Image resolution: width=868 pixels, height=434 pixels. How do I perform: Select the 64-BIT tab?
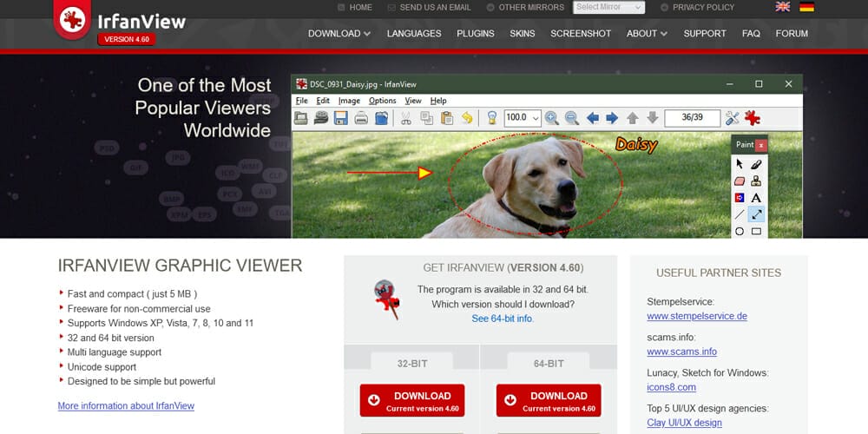549,363
